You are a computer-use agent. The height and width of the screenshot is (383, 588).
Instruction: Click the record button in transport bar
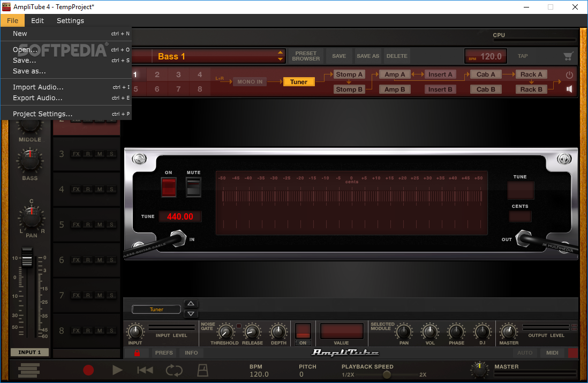point(88,370)
